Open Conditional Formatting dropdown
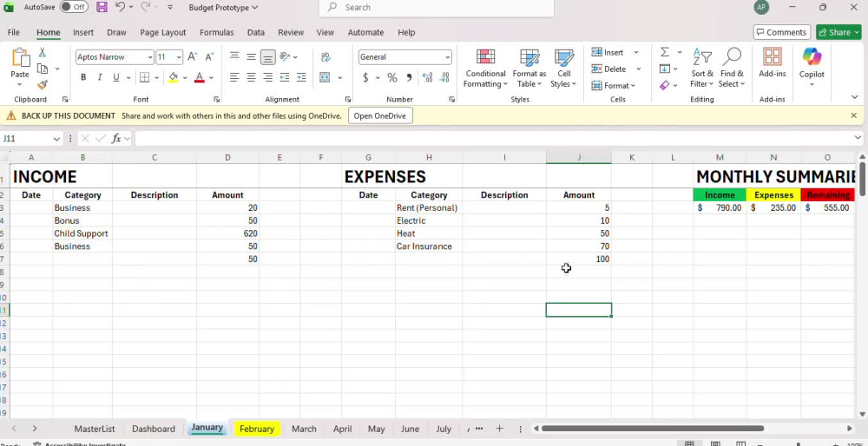This screenshot has height=446, width=868. click(485, 68)
